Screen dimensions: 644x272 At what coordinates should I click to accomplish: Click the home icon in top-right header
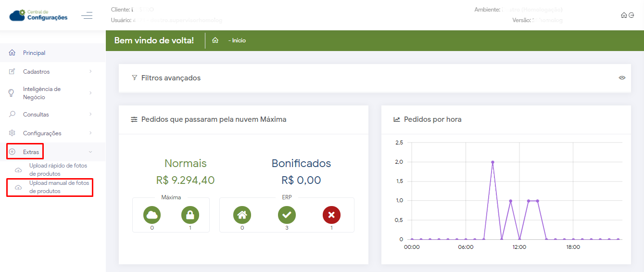tap(624, 15)
